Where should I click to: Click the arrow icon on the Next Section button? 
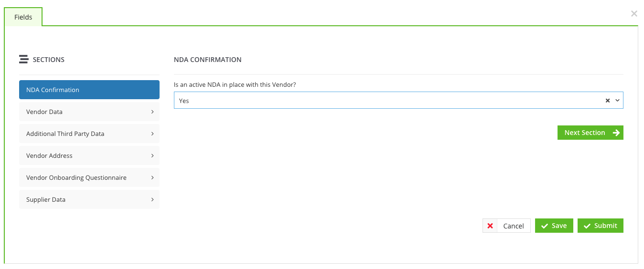(616, 133)
